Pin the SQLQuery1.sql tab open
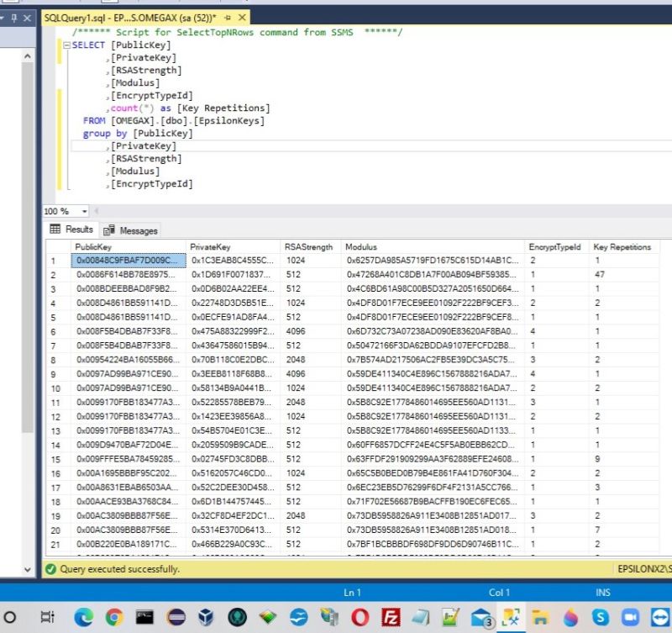This screenshot has width=672, height=633. [x=228, y=18]
